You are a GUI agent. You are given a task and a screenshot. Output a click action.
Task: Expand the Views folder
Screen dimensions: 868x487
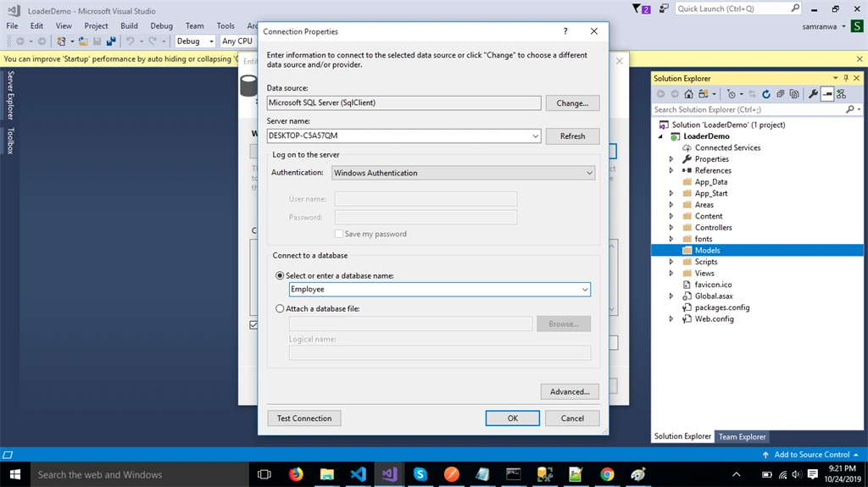tap(671, 274)
